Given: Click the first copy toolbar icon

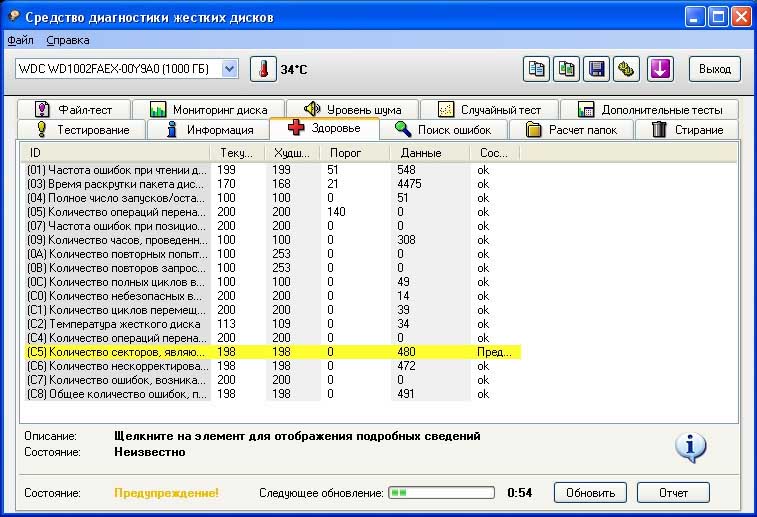Looking at the screenshot, I should tap(537, 69).
